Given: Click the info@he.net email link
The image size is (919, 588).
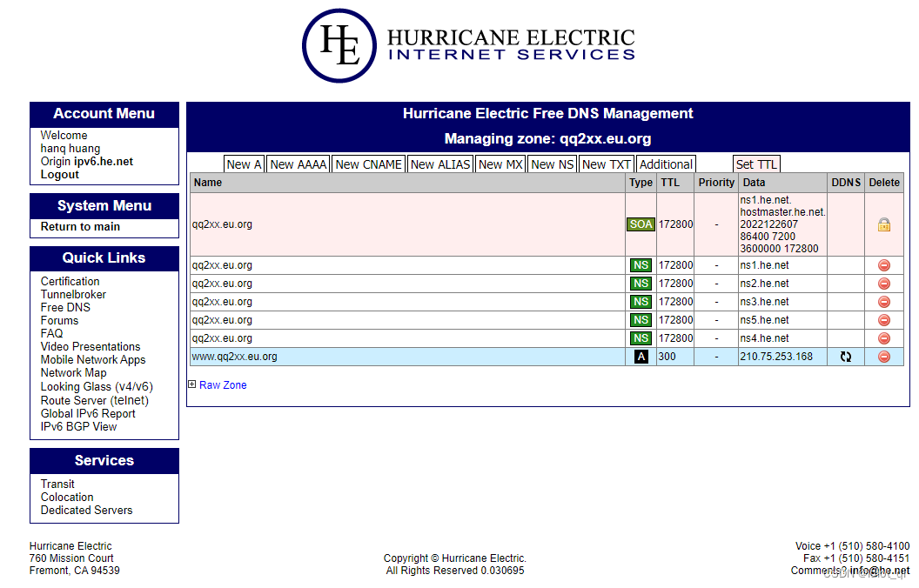Looking at the screenshot, I should pos(880,571).
